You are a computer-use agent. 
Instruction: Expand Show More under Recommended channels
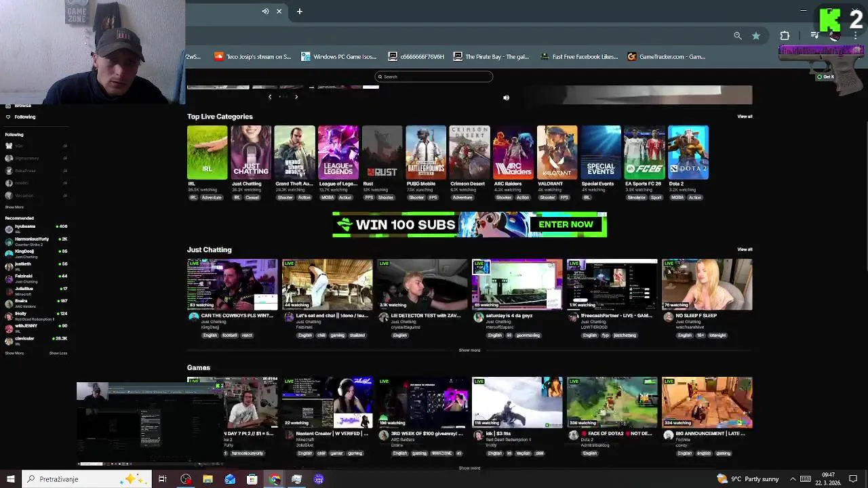(x=14, y=353)
